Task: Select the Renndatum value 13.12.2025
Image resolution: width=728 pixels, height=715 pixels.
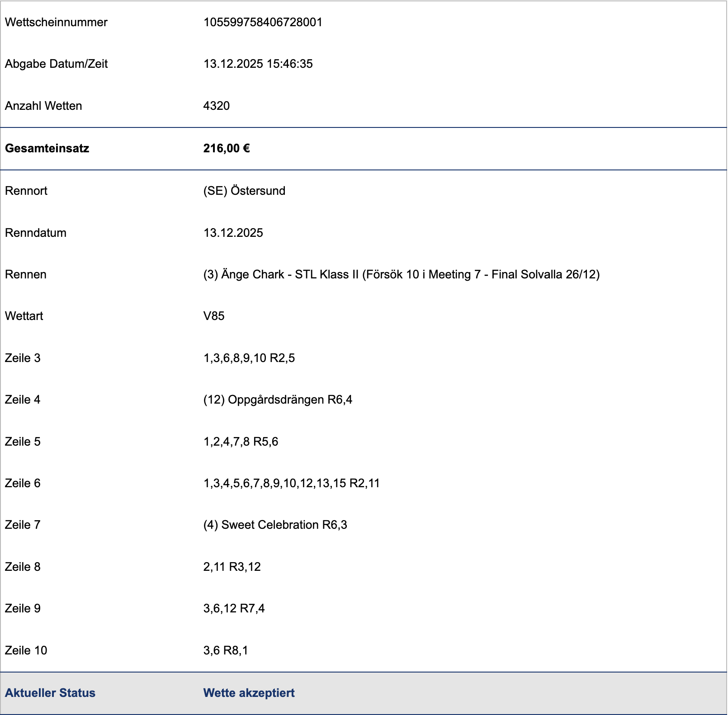Action: [x=233, y=233]
